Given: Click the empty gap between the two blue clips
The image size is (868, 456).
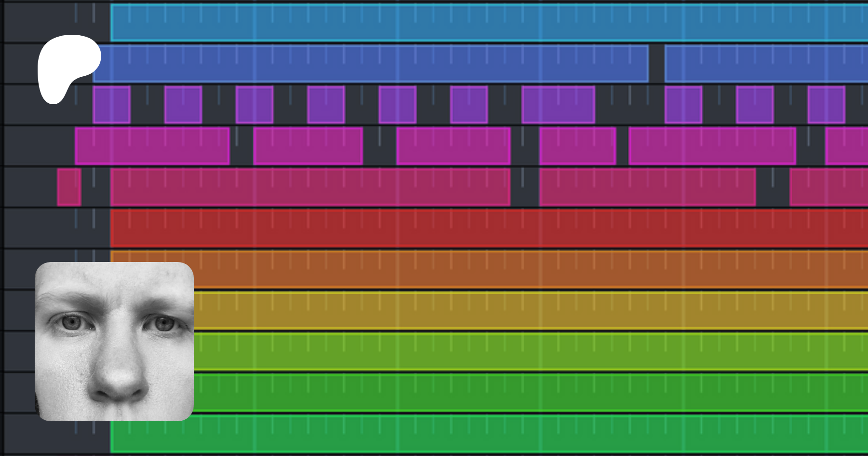Looking at the screenshot, I should pyautogui.click(x=656, y=64).
